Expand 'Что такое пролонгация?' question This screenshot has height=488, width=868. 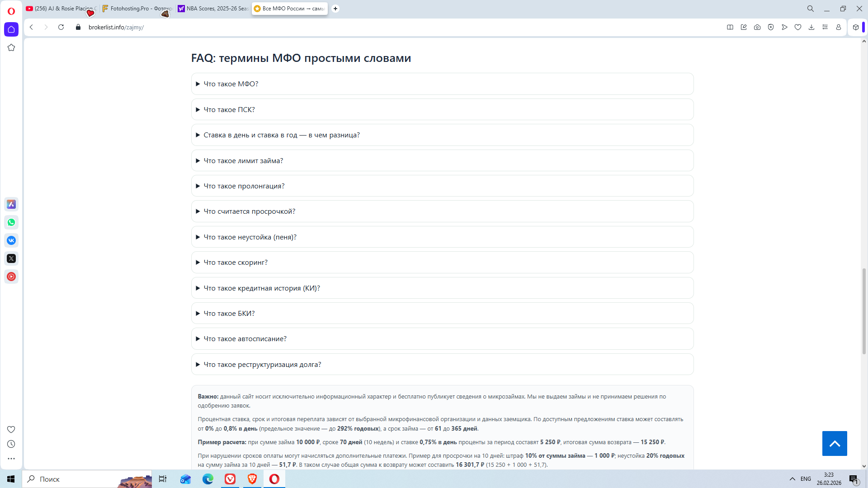pyautogui.click(x=244, y=186)
